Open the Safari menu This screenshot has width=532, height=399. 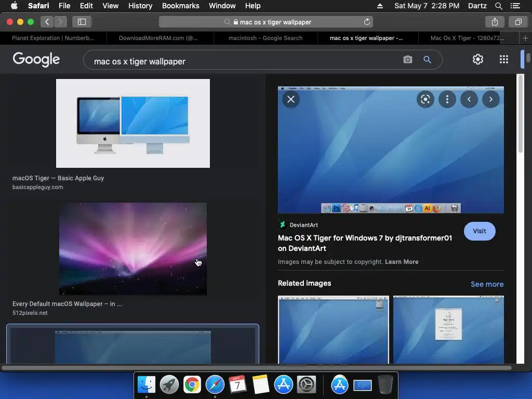point(38,6)
